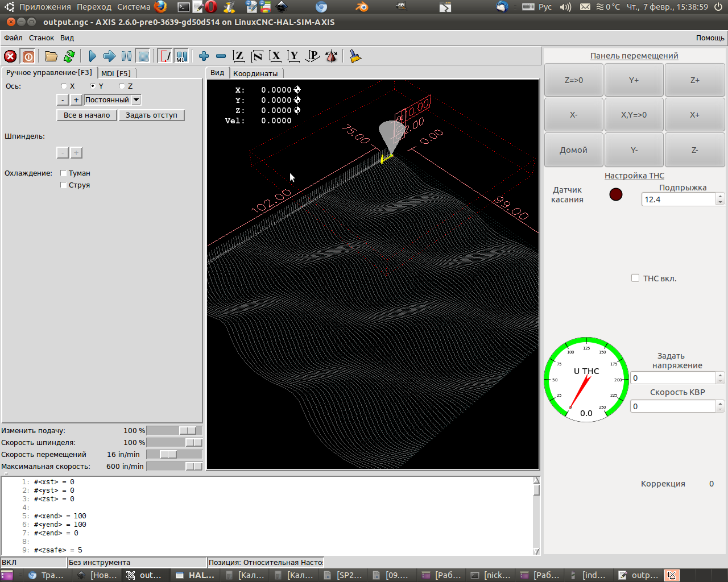Toggle the emergency stop button
This screenshot has width=728, height=582.
coord(10,56)
